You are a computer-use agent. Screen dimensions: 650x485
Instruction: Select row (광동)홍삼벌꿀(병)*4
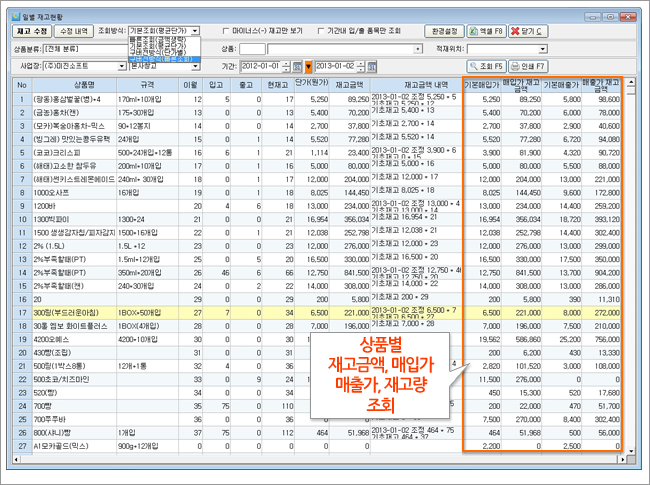click(x=317, y=99)
